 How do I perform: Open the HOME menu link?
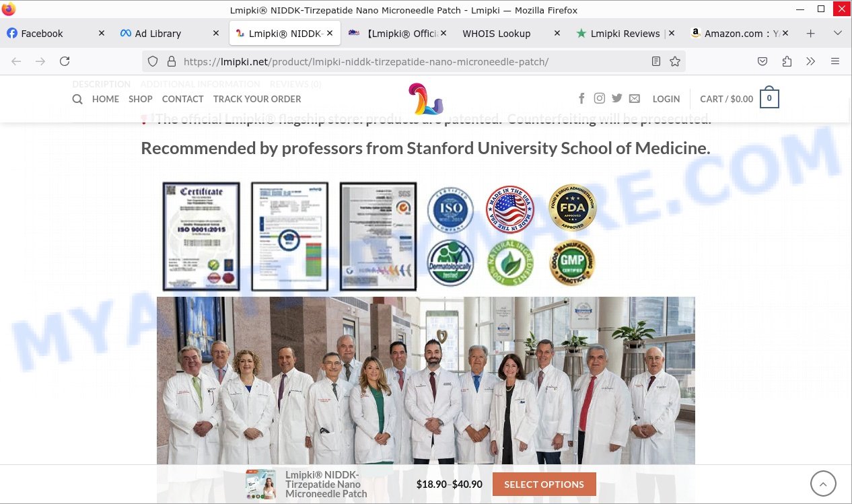pos(106,99)
